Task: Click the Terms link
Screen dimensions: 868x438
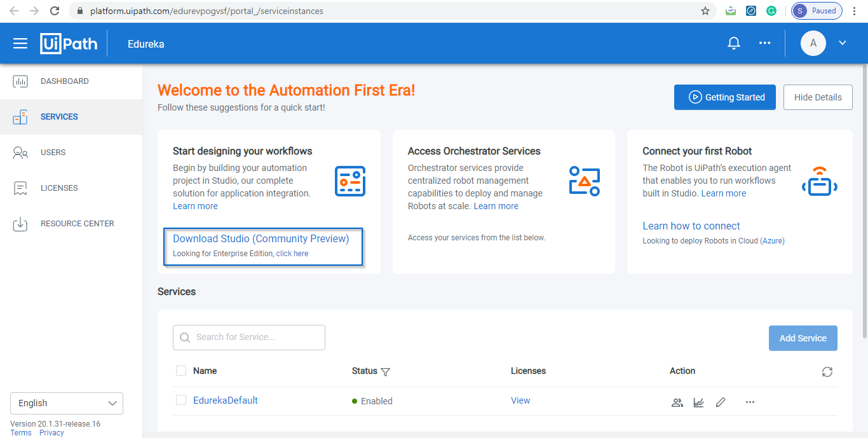Action: tap(21, 433)
